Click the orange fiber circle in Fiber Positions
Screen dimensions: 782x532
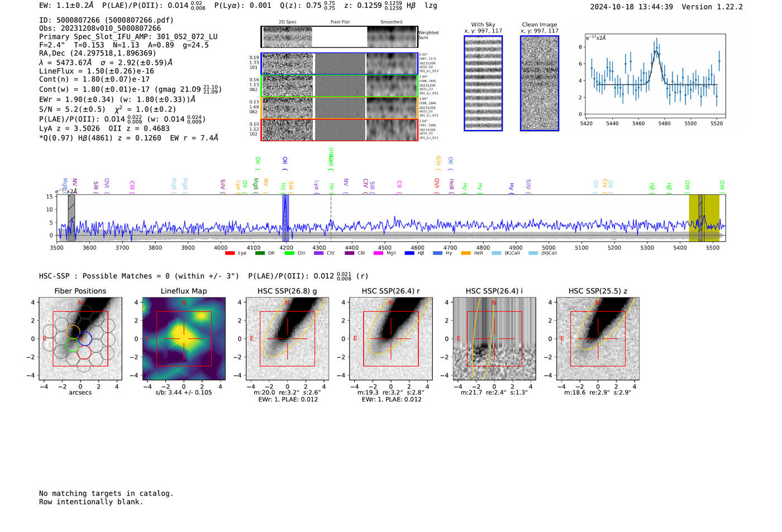coord(73,331)
